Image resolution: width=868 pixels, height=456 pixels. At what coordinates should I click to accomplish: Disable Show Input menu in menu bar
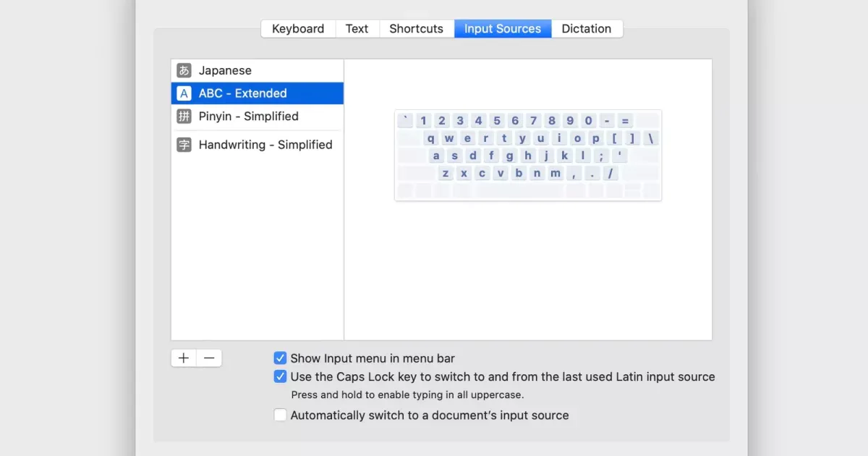[280, 358]
